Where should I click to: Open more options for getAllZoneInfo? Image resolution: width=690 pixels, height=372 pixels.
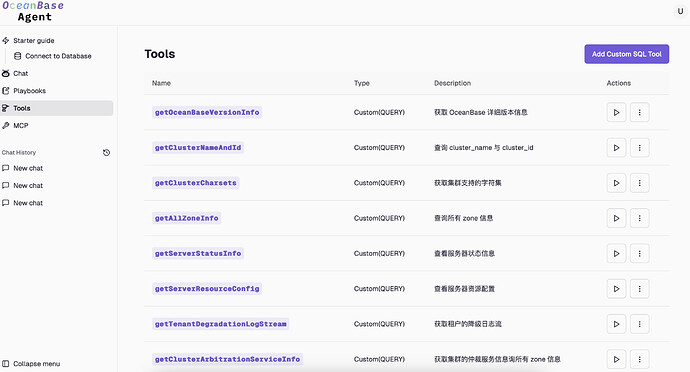point(639,218)
